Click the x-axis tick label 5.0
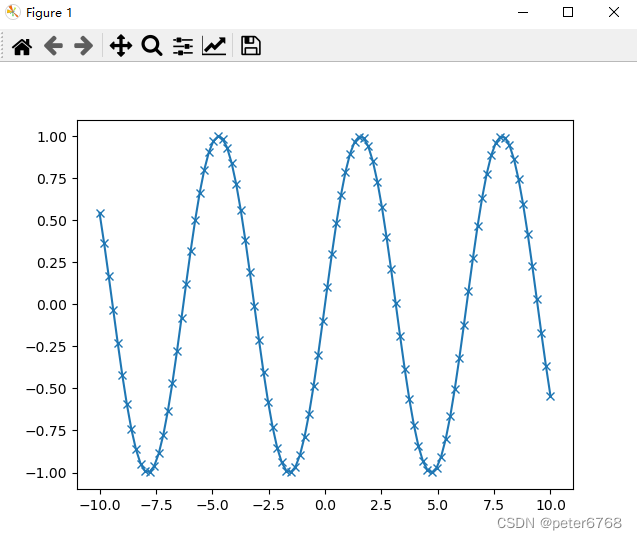 point(438,505)
